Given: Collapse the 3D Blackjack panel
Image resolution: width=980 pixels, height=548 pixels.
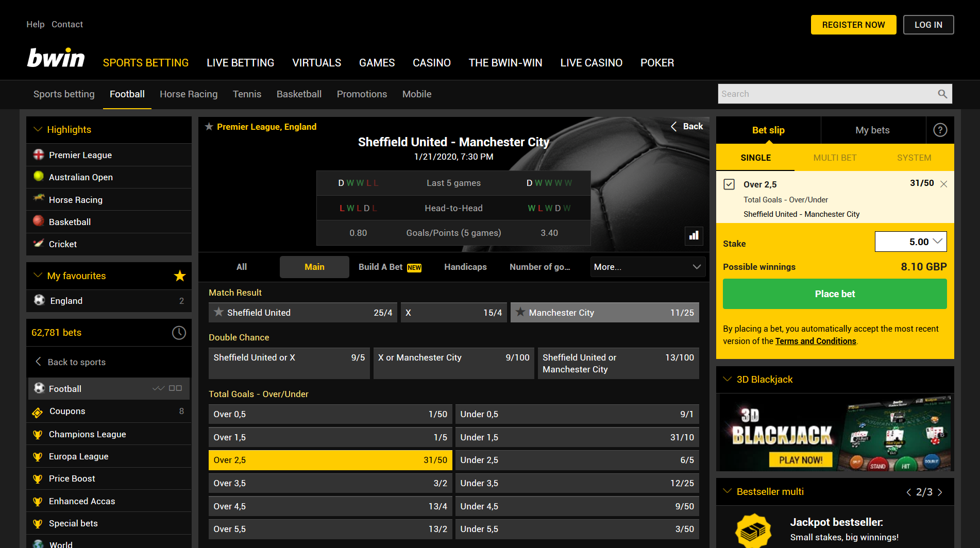Looking at the screenshot, I should pos(728,380).
